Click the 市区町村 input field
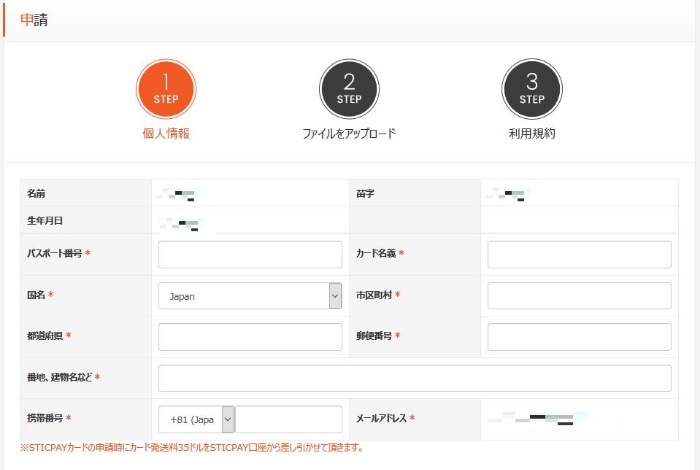Screen dimensions: 700x470 pyautogui.click(x=579, y=296)
